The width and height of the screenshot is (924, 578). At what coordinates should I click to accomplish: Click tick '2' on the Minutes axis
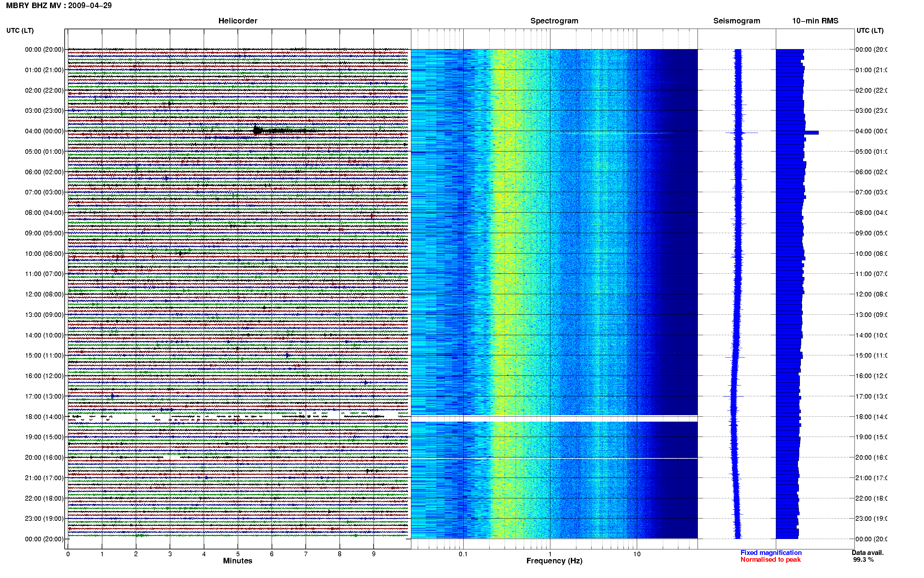(136, 554)
